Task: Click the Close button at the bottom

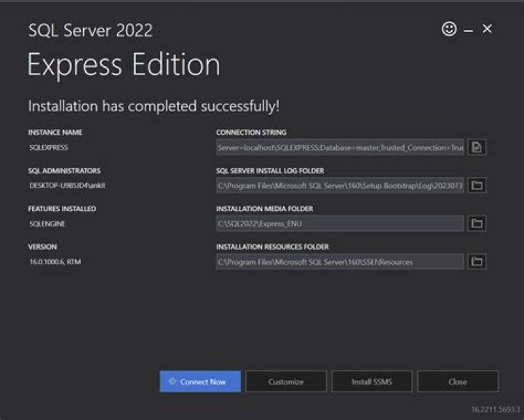Action: [x=458, y=381]
